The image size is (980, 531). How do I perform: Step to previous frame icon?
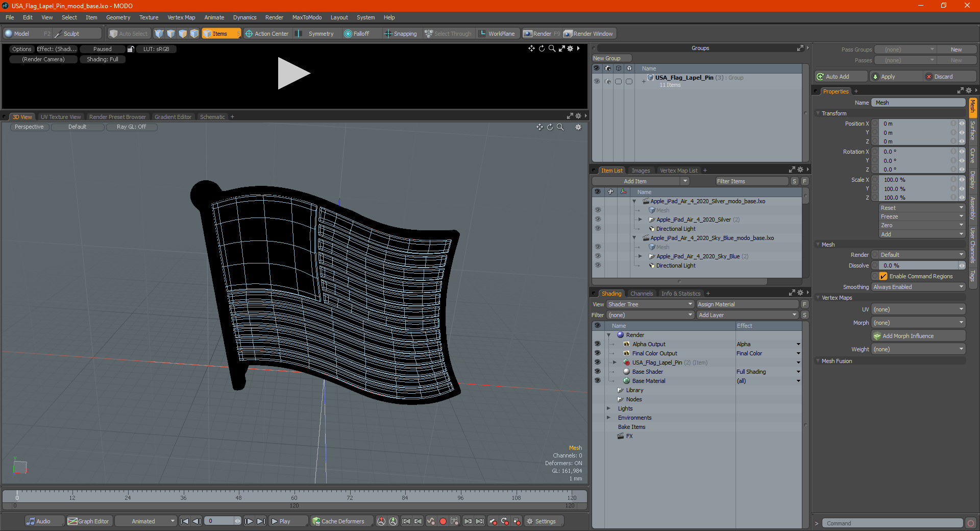coord(197,521)
